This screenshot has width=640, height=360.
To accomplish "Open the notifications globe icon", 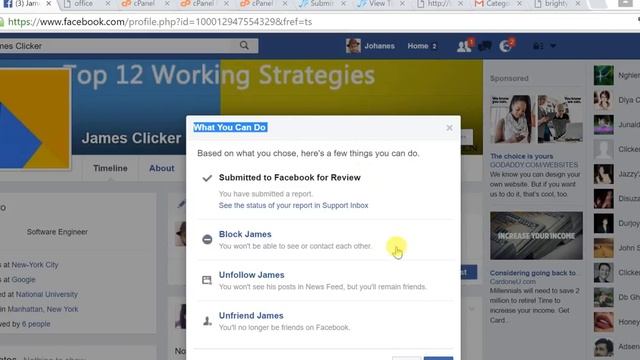I will (x=505, y=46).
